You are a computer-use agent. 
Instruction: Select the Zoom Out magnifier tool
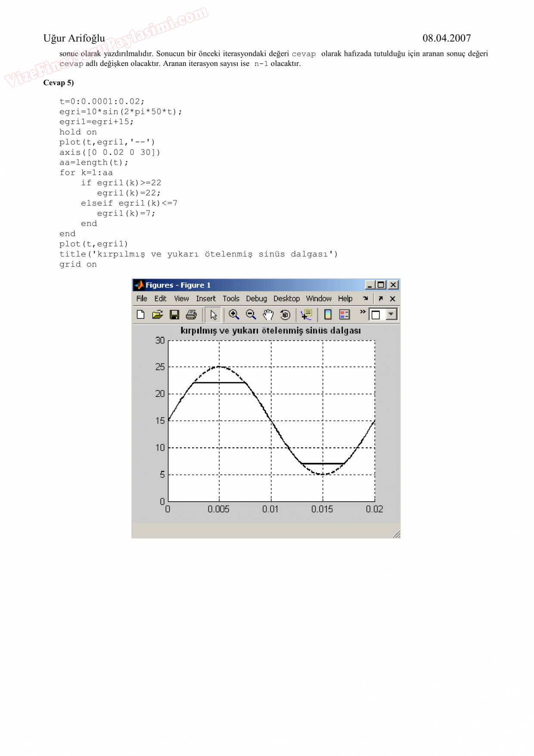click(251, 315)
